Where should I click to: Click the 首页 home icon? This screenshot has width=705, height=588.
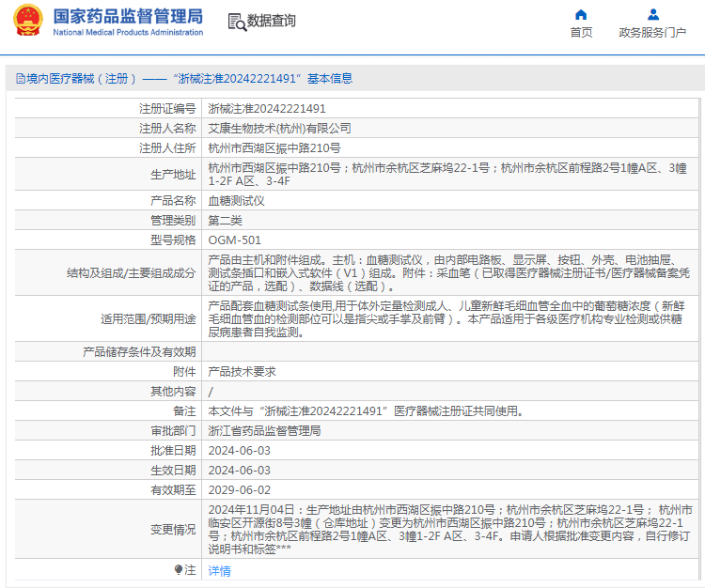click(x=581, y=15)
